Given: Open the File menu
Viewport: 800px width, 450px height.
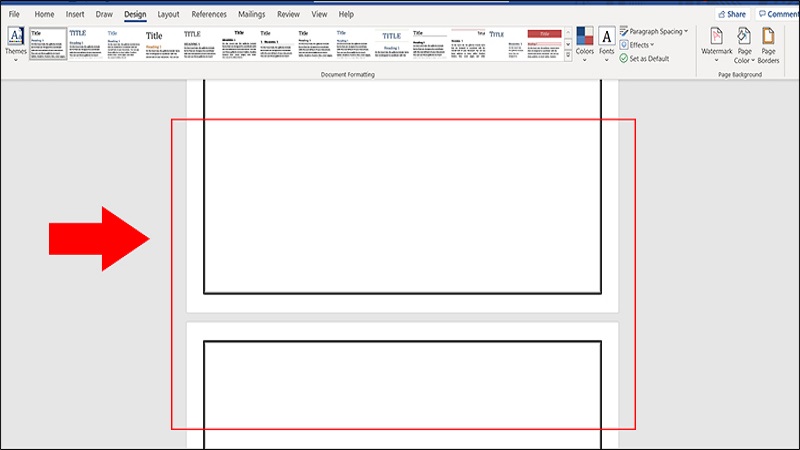Looking at the screenshot, I should (x=15, y=15).
